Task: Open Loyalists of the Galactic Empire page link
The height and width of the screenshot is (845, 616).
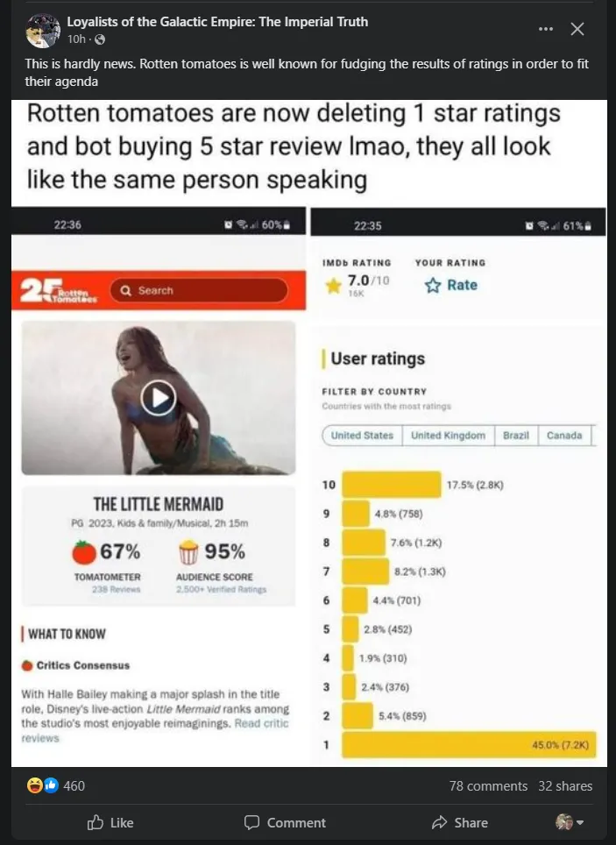Action: click(x=217, y=22)
